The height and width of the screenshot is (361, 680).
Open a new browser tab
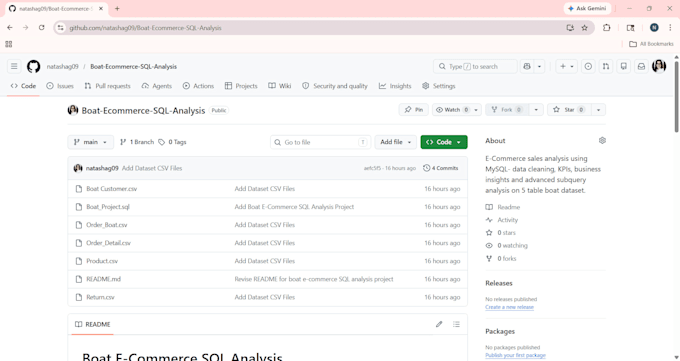click(x=117, y=8)
